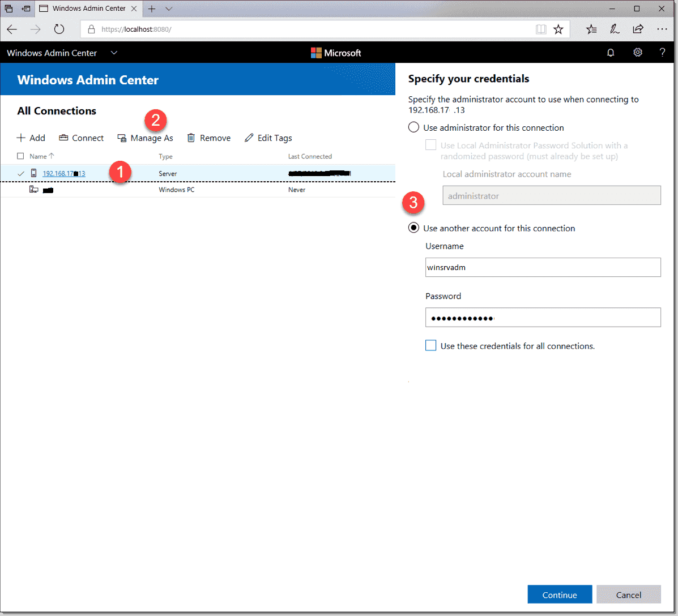Click the Windows PC row computer icon
Viewport: 678px width, 616px height.
click(x=34, y=189)
